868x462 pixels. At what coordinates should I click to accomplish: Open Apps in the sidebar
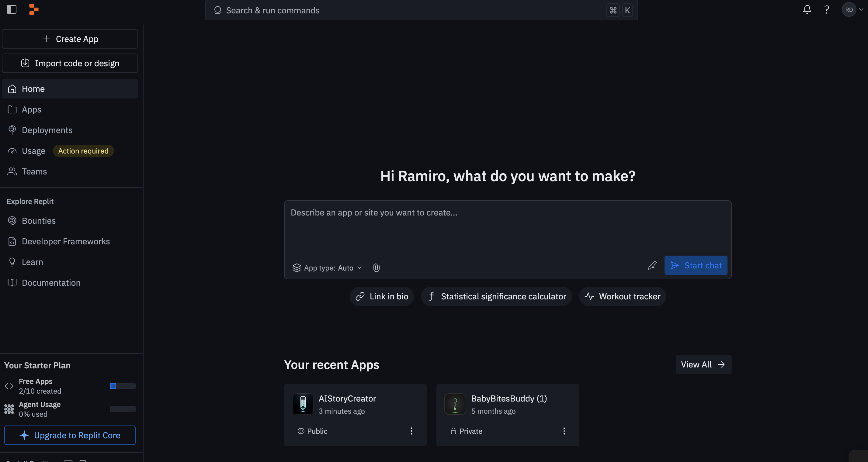click(x=70, y=109)
